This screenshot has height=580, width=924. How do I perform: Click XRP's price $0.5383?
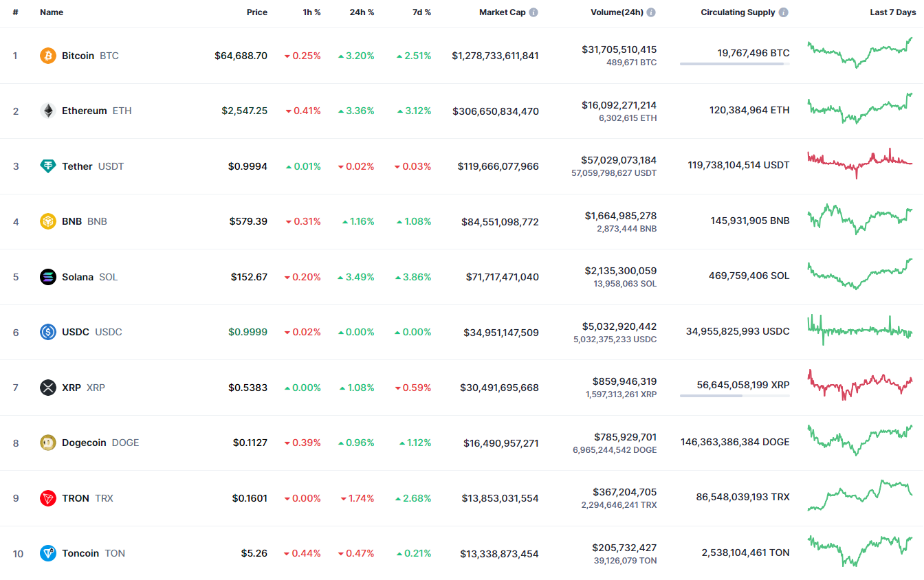(247, 388)
